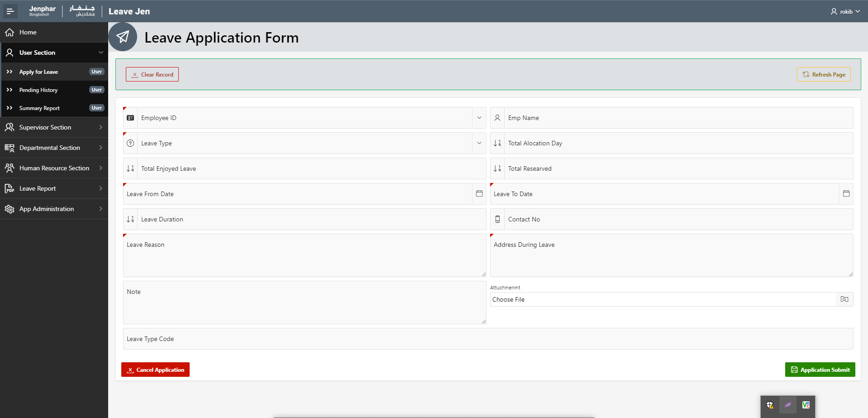The height and width of the screenshot is (418, 868).
Task: Click the Contact No phone icon
Action: (x=497, y=219)
